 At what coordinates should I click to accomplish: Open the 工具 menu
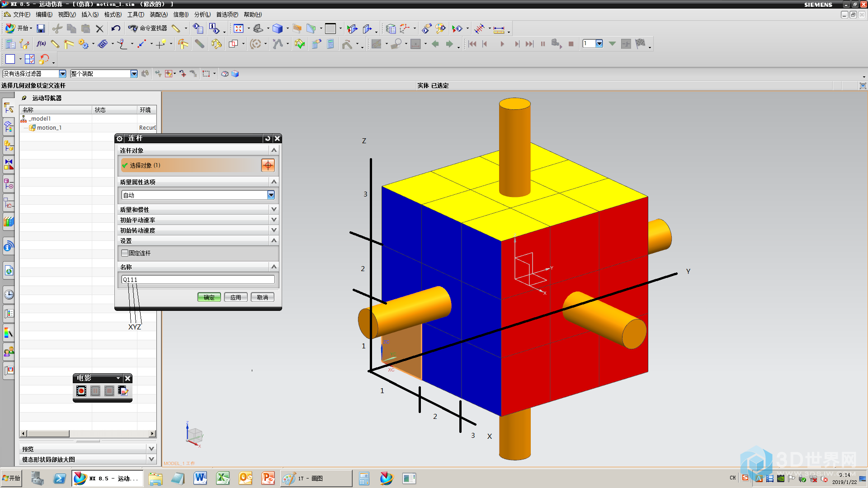pyautogui.click(x=136, y=14)
